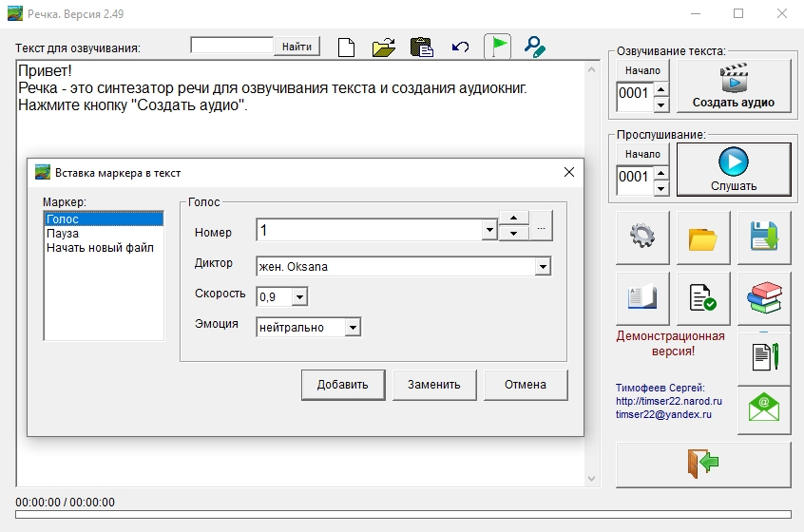Image resolution: width=804 pixels, height=532 pixels.
Task: Click the Отмена button
Action: click(x=526, y=385)
